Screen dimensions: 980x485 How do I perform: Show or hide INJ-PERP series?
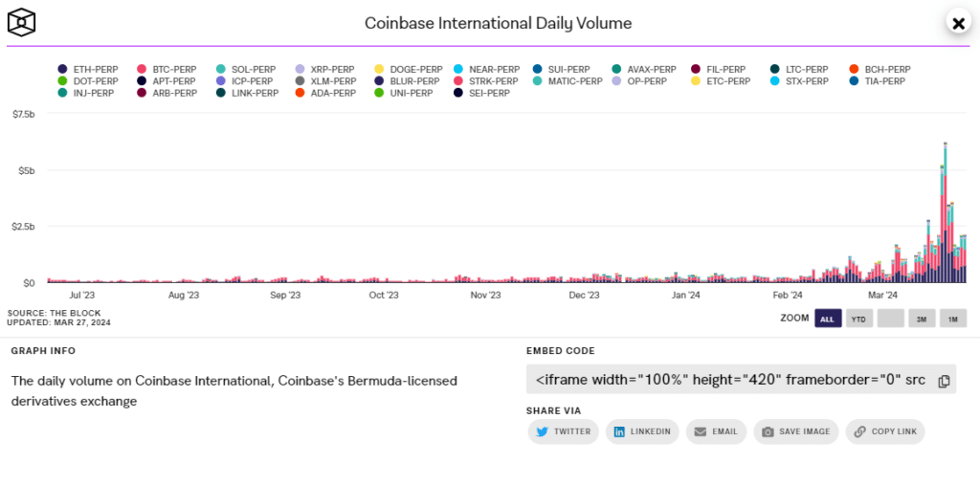coord(85,93)
